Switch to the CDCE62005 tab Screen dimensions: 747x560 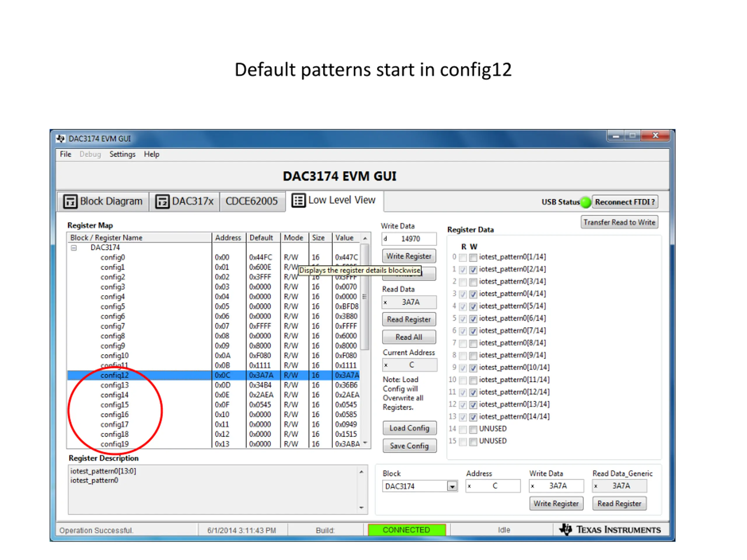click(252, 202)
